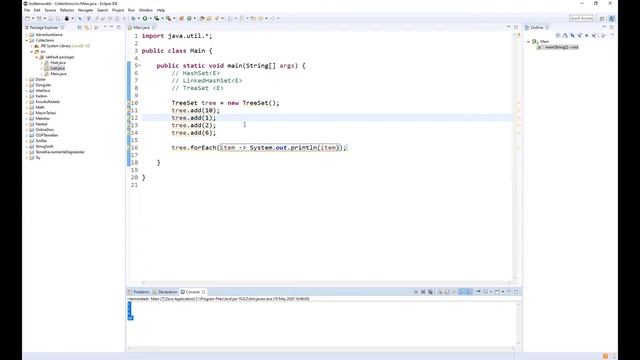Open the New button dropdown arrow

[33, 18]
